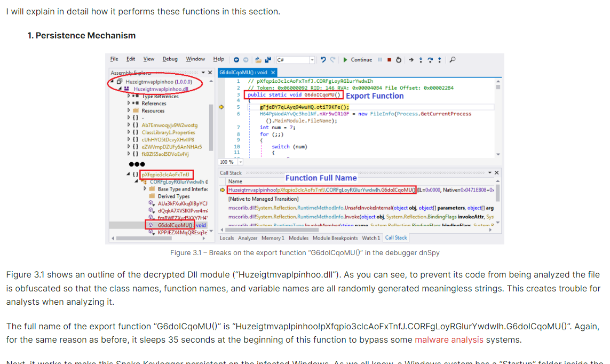Open the 100 % zoom dropdown
Image resolution: width=610 pixels, height=364 pixels.
(240, 162)
